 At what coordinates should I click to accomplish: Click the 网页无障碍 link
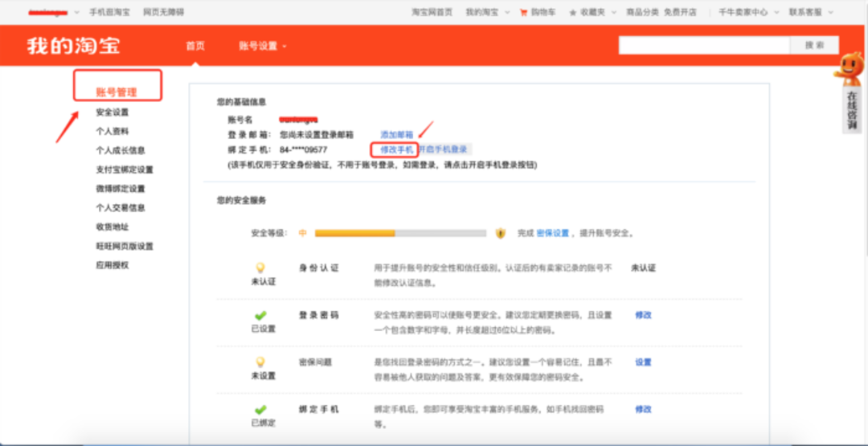[163, 12]
